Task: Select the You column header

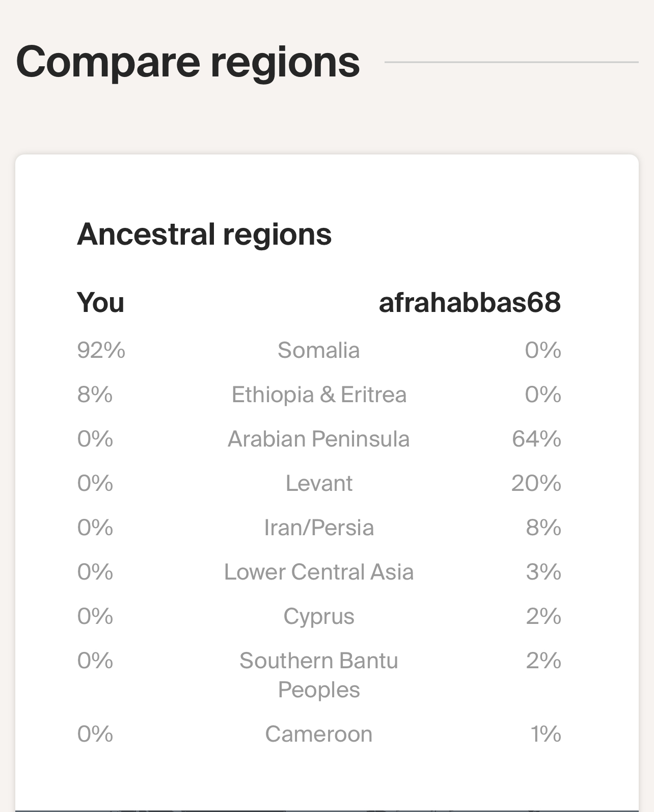Action: click(x=100, y=302)
